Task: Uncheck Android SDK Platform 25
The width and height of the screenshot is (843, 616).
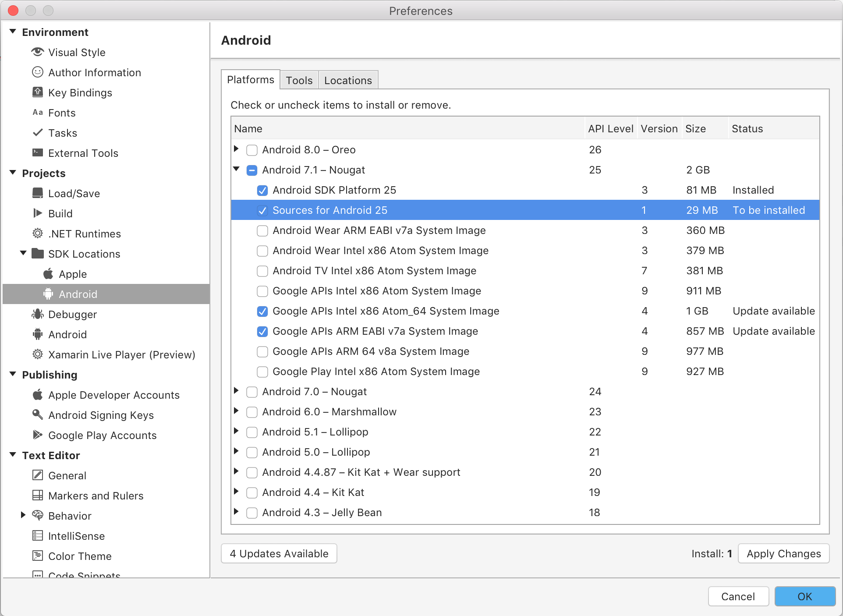Action: point(262,190)
